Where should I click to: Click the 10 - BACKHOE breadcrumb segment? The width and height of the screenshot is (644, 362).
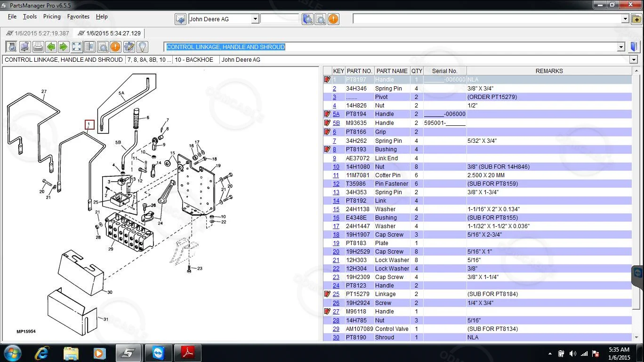(194, 60)
